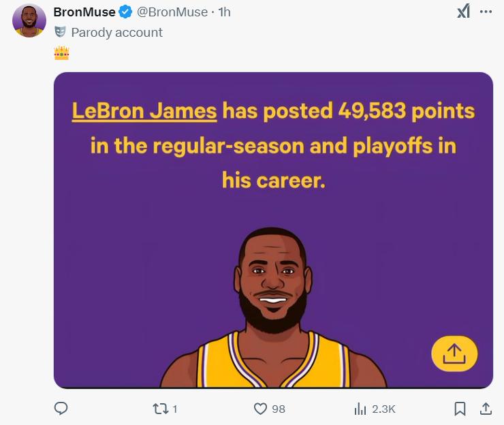Click the blue verified checkmark badge

point(125,12)
